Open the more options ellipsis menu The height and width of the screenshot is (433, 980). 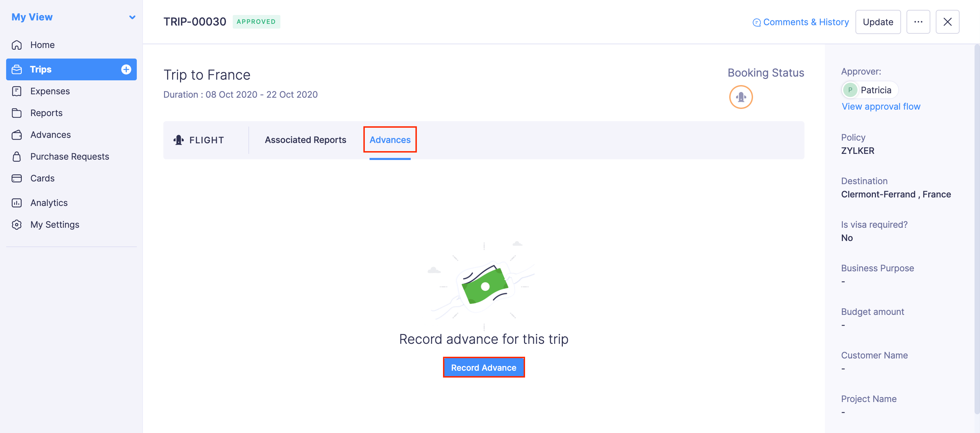click(918, 22)
